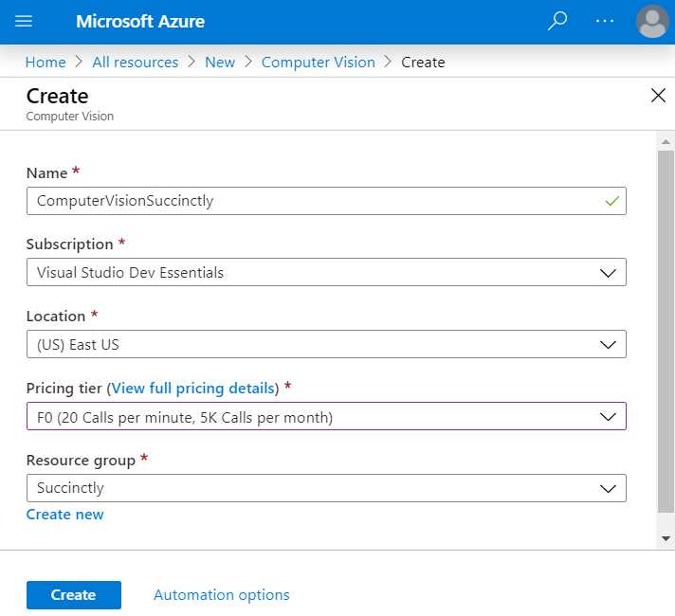Click Create new resource group link
The width and height of the screenshot is (675, 616).
pyautogui.click(x=65, y=515)
